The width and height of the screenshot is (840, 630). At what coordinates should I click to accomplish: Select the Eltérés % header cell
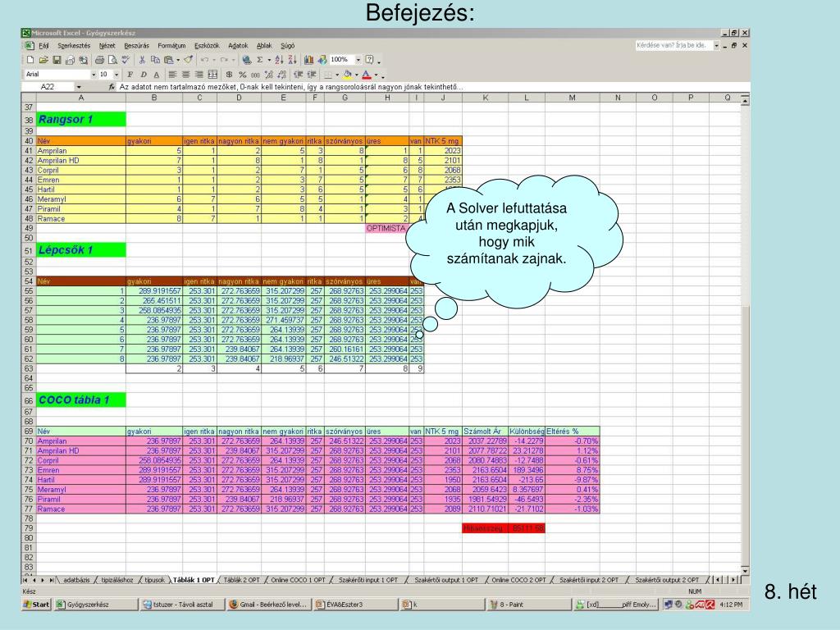click(x=572, y=431)
